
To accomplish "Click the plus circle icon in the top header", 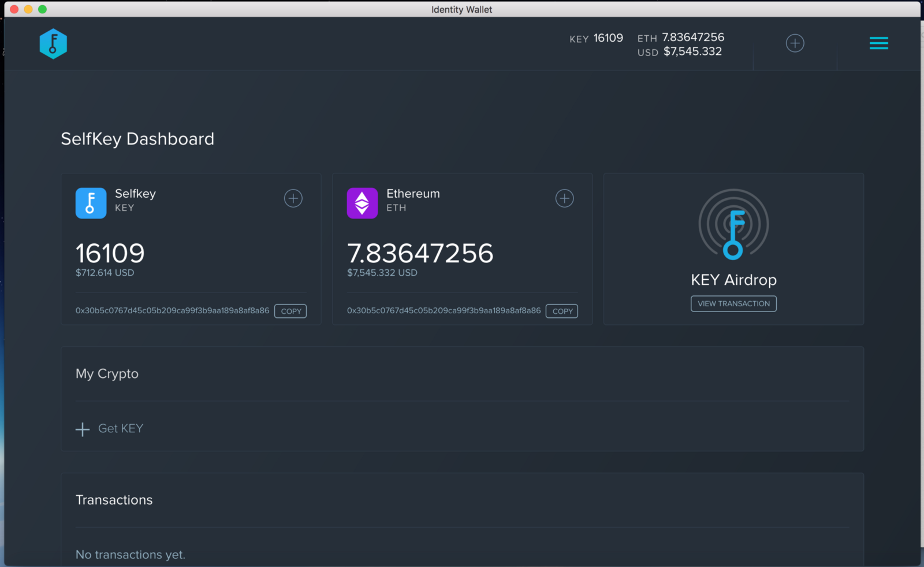I will (795, 43).
